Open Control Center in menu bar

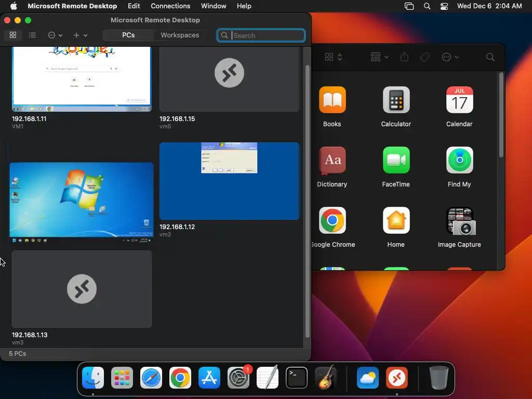(444, 6)
